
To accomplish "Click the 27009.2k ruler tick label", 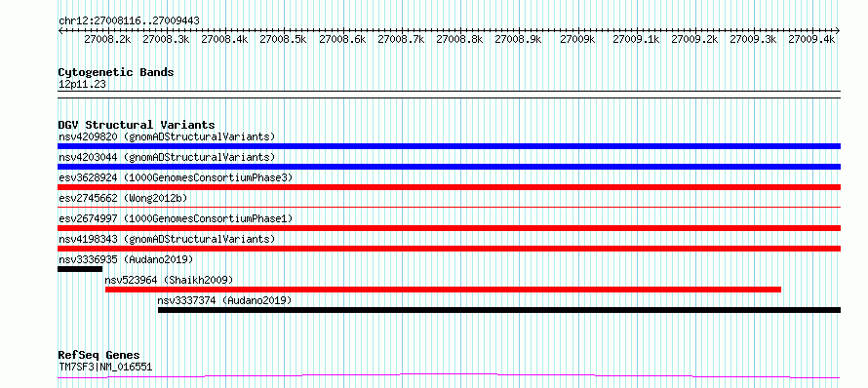I will coord(694,39).
